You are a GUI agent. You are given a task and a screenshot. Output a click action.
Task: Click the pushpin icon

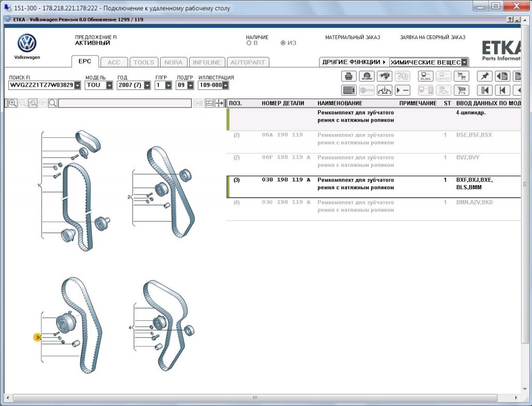(485, 76)
